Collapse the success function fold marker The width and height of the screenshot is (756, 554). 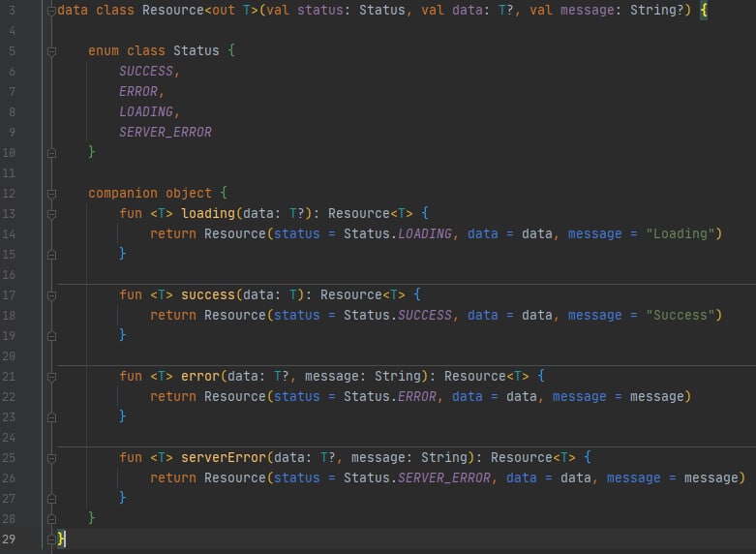coord(51,295)
